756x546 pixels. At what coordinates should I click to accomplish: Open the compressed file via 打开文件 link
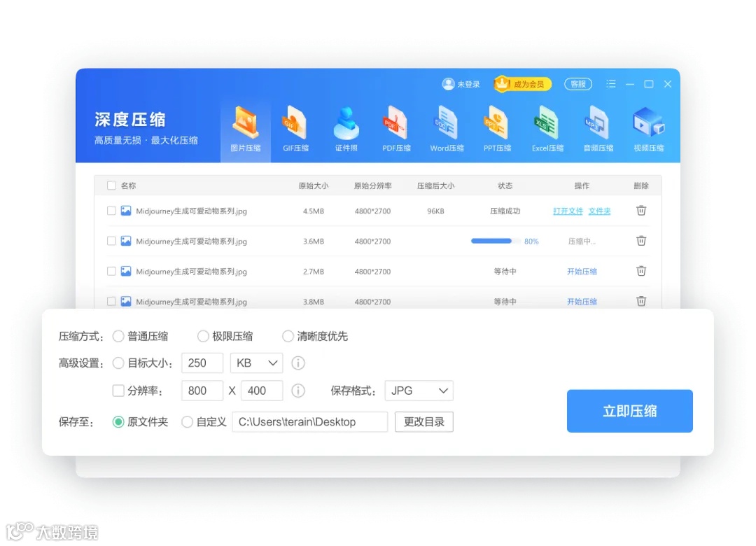[568, 210]
